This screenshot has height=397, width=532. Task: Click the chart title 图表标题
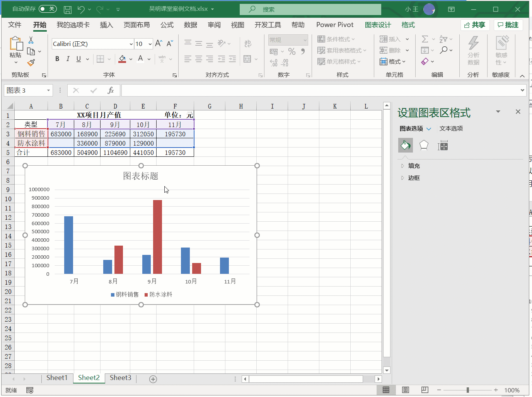click(141, 176)
